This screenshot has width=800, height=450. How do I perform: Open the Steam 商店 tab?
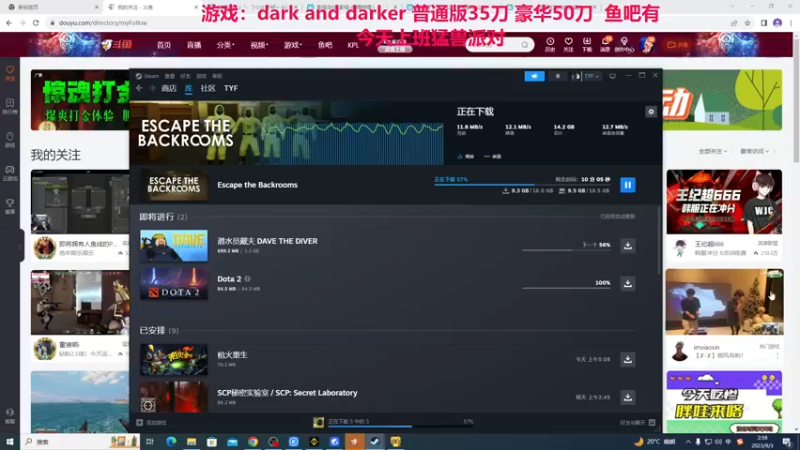tap(169, 88)
